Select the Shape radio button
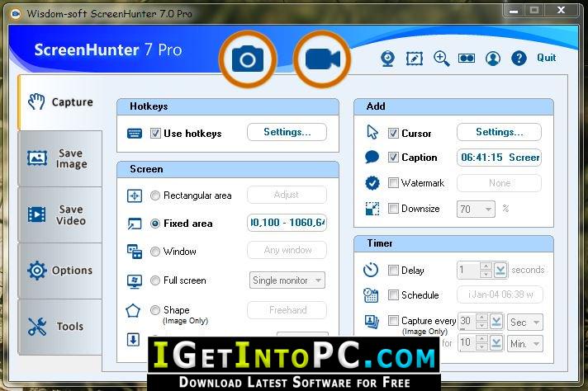Image resolution: width=588 pixels, height=391 pixels. pos(155,310)
